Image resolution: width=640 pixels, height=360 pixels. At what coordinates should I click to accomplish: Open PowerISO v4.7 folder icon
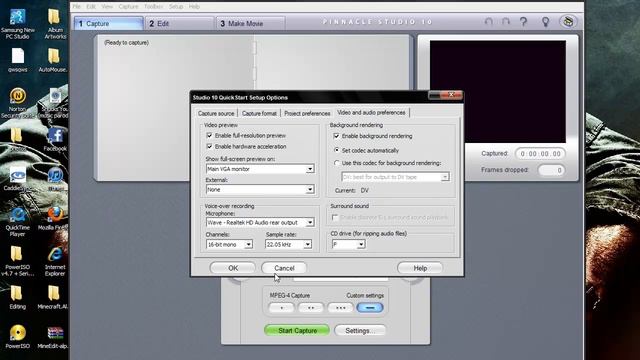coord(18,261)
